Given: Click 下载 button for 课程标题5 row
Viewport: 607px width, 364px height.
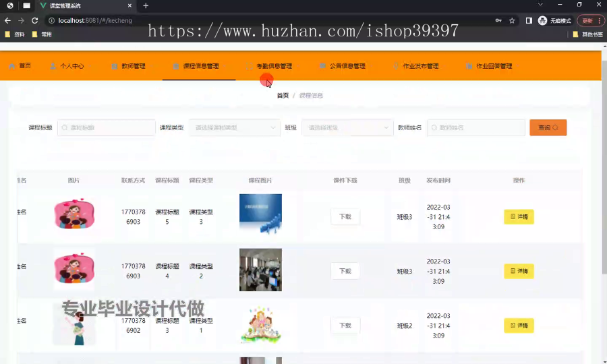Looking at the screenshot, I should pyautogui.click(x=345, y=216).
